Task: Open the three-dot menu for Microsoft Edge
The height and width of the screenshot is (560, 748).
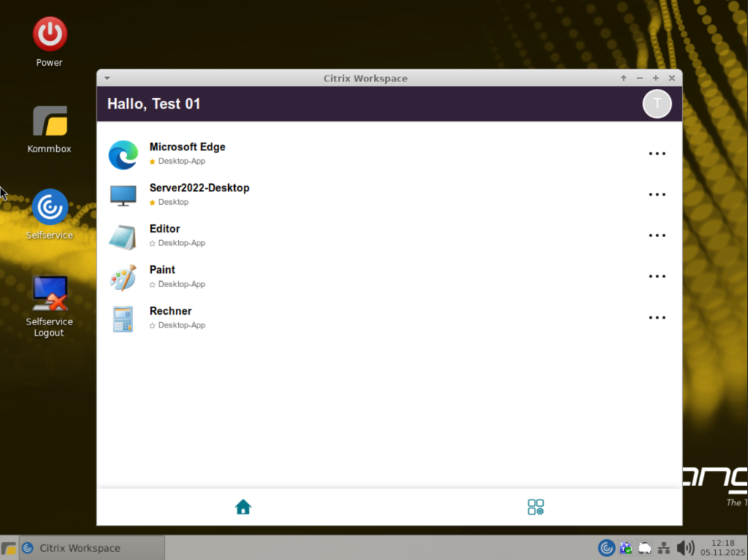Action: coord(657,154)
